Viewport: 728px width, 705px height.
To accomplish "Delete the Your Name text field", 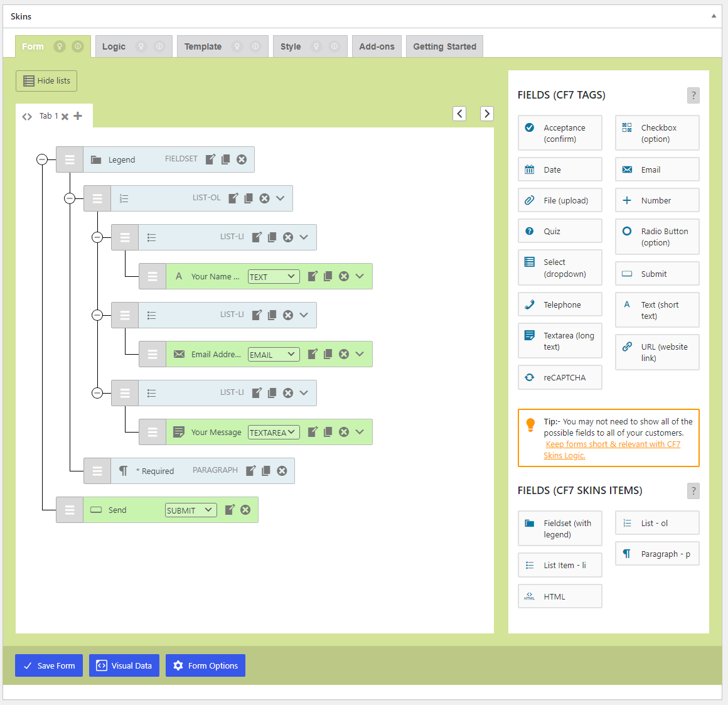I will tap(344, 276).
